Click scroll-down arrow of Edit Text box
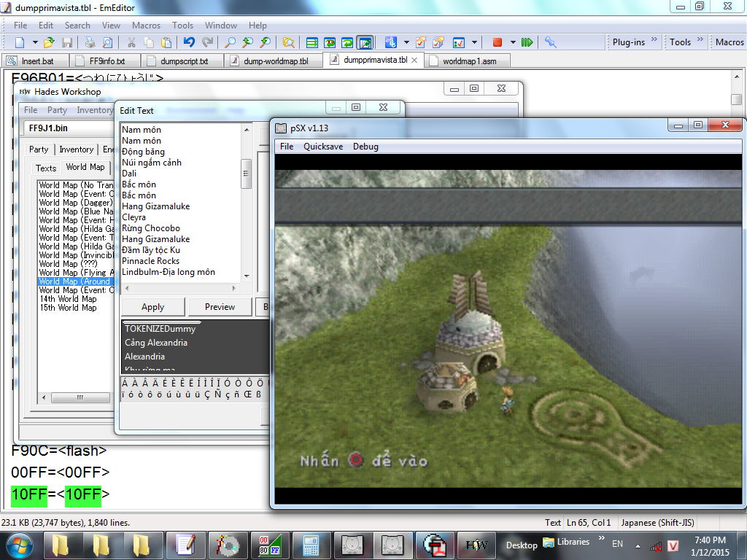747x560 pixels. pyautogui.click(x=247, y=276)
